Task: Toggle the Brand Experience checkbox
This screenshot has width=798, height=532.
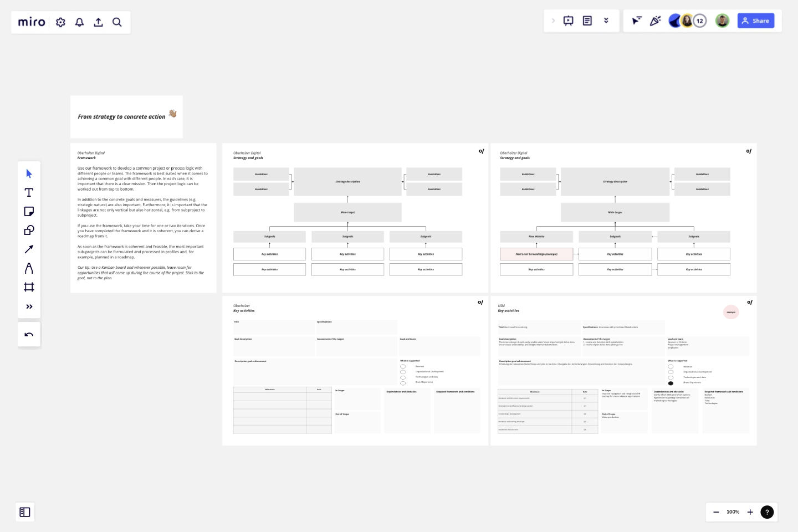Action: (x=402, y=382)
